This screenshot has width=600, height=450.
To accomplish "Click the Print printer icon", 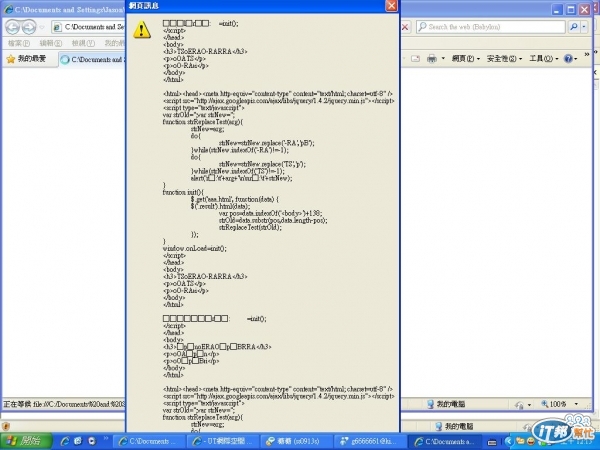I will pyautogui.click(x=432, y=59).
